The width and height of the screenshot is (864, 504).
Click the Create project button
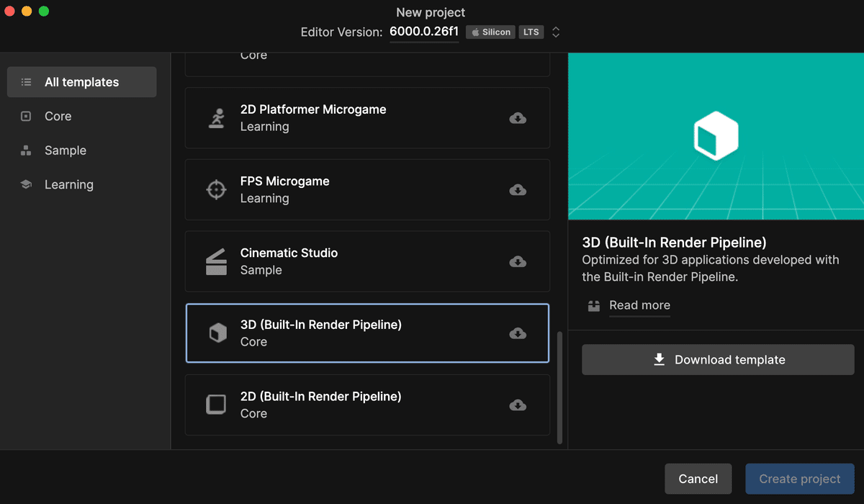[x=800, y=479]
